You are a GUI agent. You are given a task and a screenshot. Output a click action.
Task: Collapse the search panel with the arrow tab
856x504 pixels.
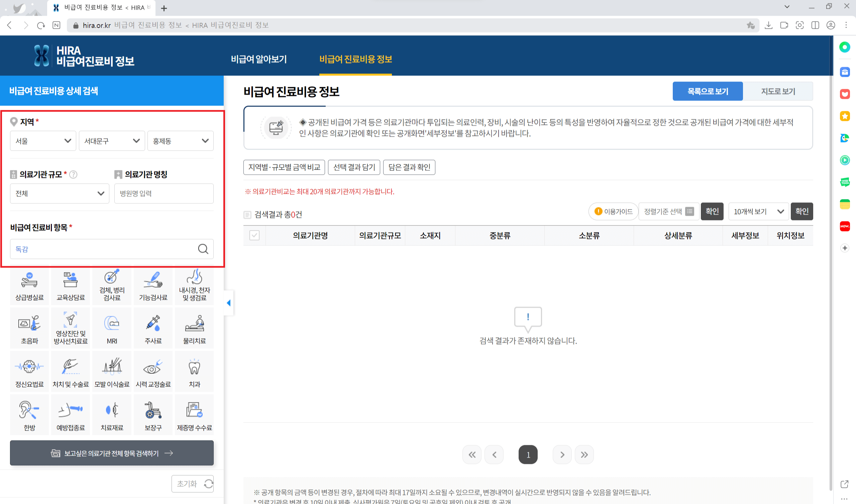[229, 303]
